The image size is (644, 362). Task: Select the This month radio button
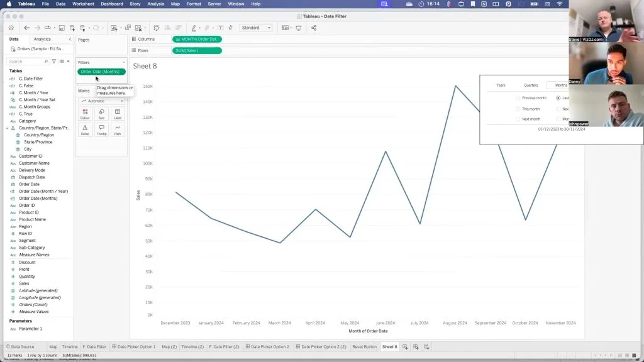click(518, 109)
